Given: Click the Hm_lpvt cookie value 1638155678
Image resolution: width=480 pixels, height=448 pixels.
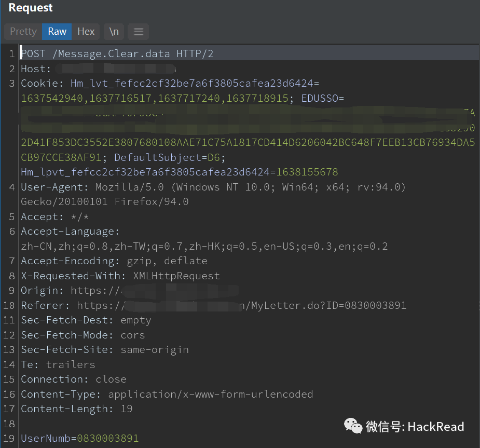Looking at the screenshot, I should pyautogui.click(x=307, y=172).
